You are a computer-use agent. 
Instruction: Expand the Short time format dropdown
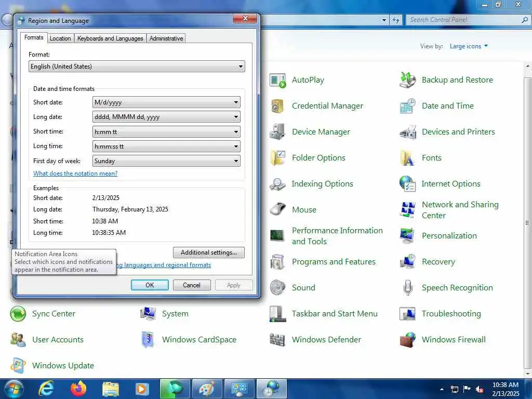coord(166,131)
